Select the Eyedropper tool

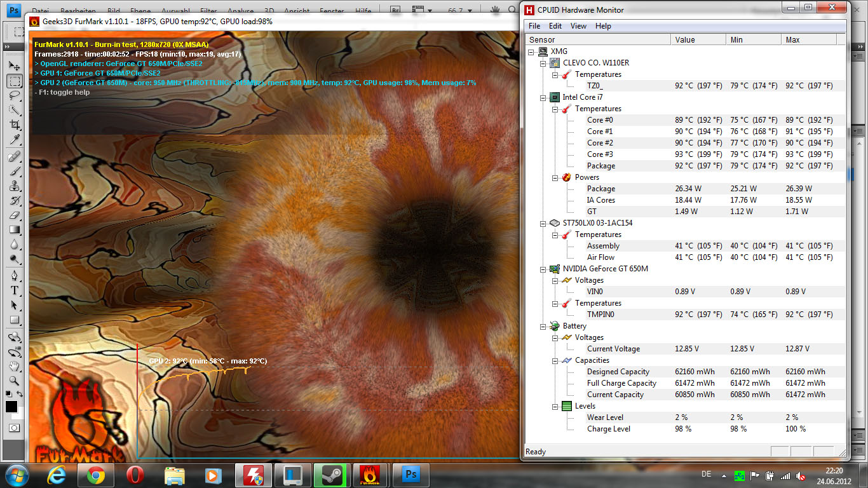(x=14, y=139)
